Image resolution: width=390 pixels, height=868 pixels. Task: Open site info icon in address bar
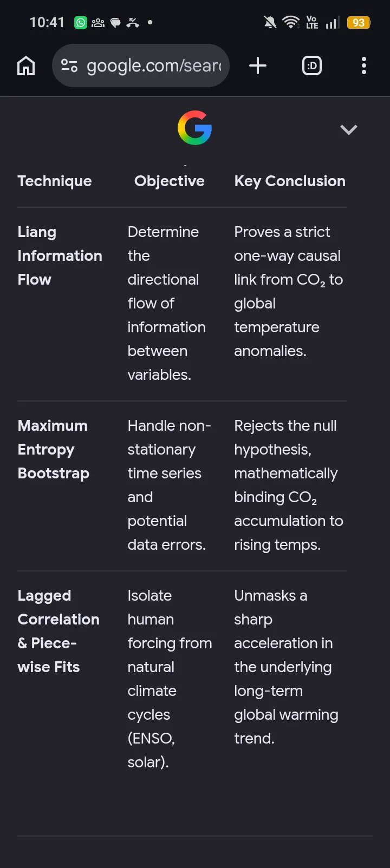69,66
